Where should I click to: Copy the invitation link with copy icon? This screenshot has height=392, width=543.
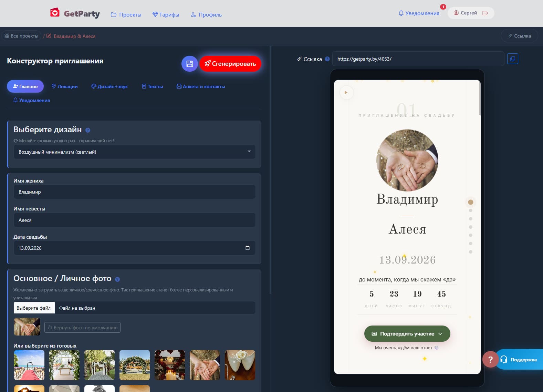click(x=512, y=59)
